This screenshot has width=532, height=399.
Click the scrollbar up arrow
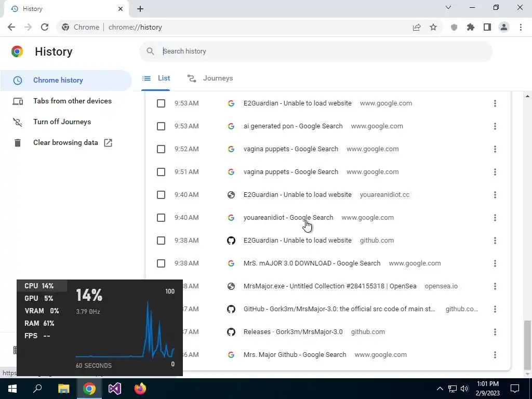click(x=527, y=96)
